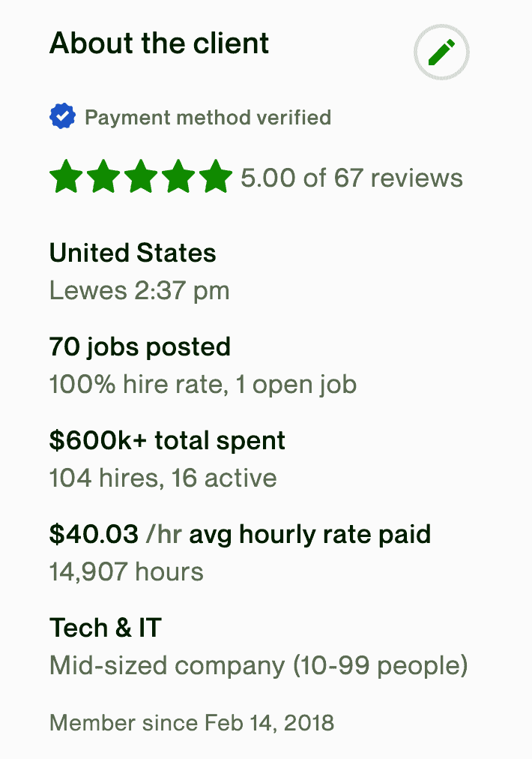The image size is (532, 759).
Task: Click the middle star of the rating
Action: pyautogui.click(x=142, y=177)
